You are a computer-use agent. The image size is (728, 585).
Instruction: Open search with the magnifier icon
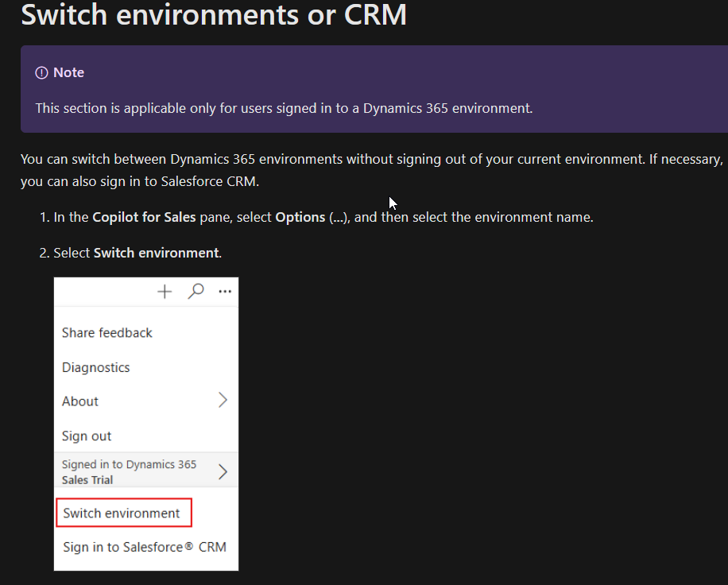click(x=196, y=292)
